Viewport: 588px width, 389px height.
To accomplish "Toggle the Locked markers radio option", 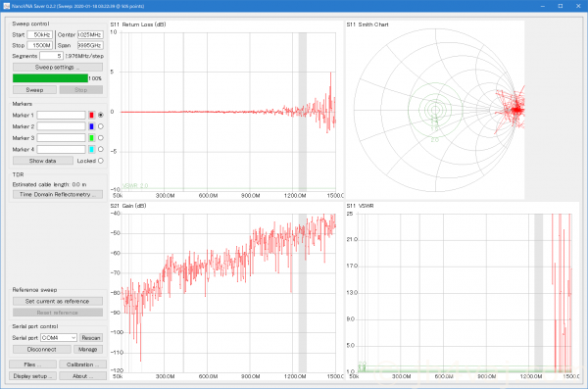I will tap(101, 161).
